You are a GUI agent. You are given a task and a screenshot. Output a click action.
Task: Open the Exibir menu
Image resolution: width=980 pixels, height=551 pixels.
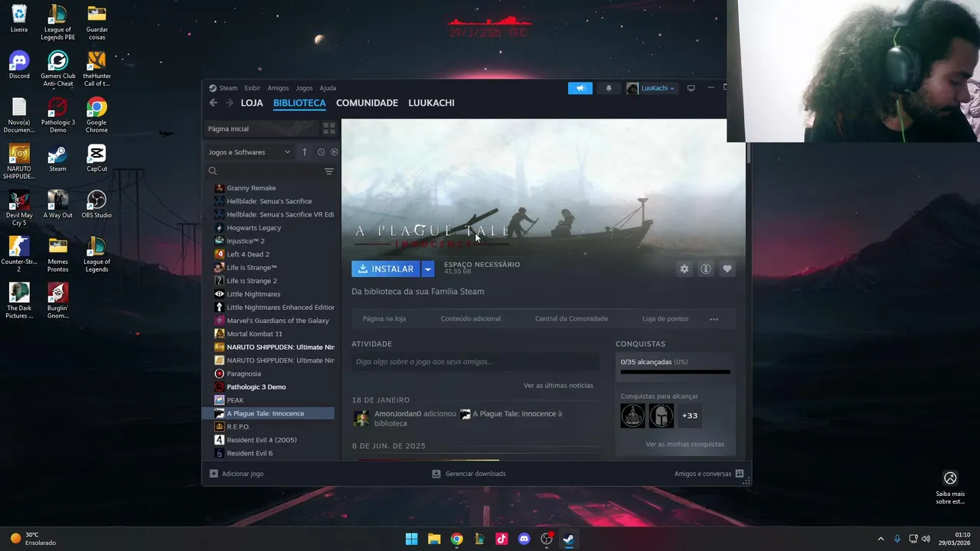[x=253, y=88]
